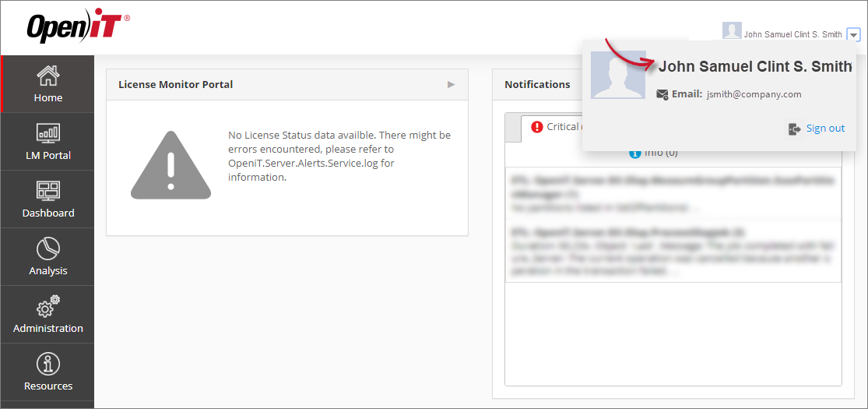The height and width of the screenshot is (409, 868).
Task: Click the License Monitor Portal title
Action: (175, 84)
